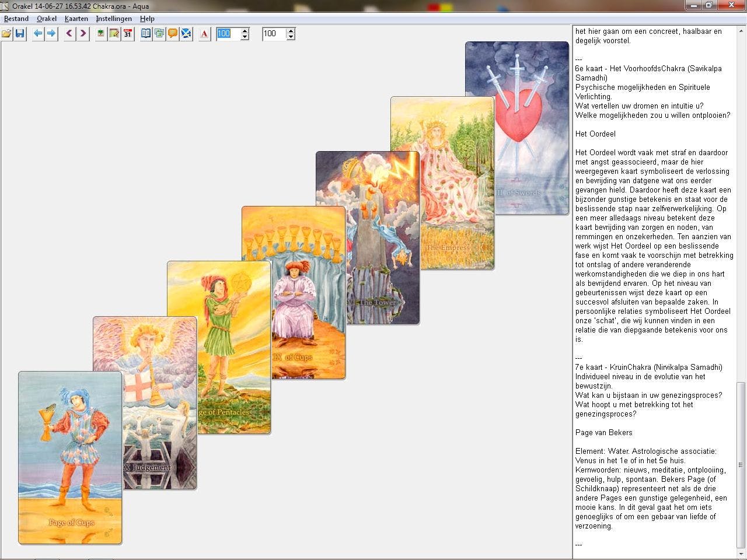
Task: Click the purple right chevron icon
Action: click(83, 34)
